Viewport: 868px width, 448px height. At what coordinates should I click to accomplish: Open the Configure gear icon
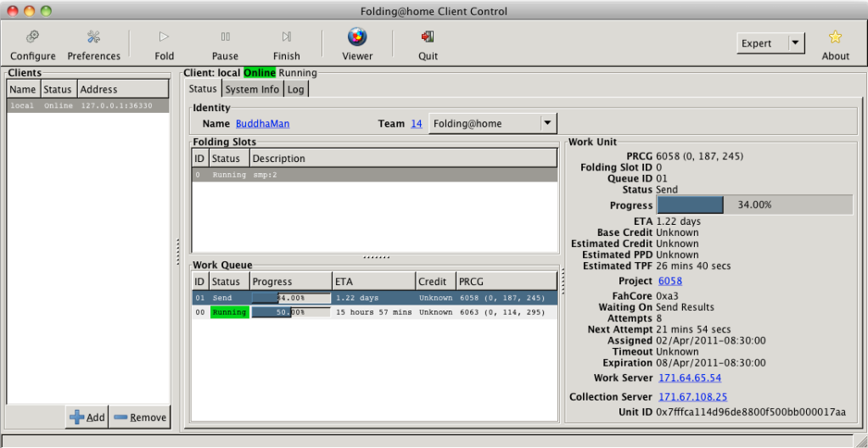point(32,37)
